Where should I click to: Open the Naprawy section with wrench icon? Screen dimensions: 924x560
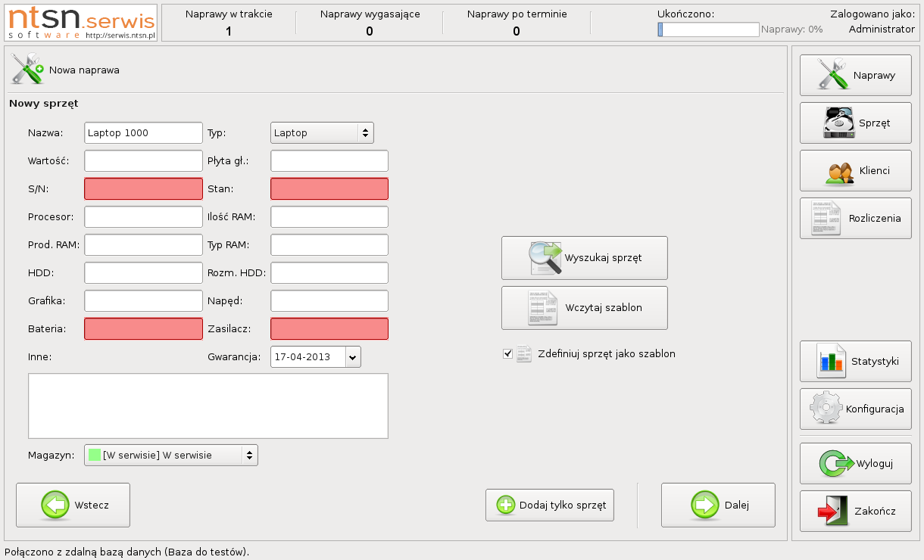click(x=855, y=75)
